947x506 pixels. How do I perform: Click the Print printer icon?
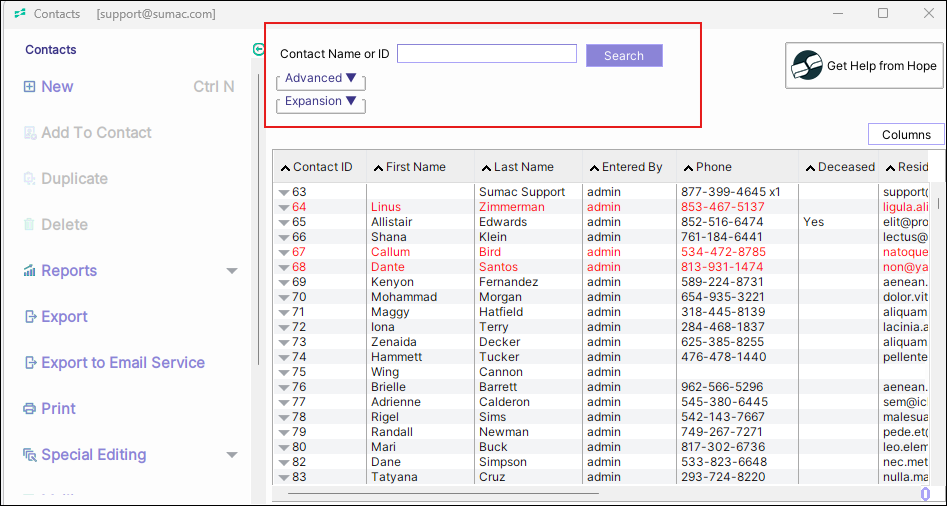(x=29, y=409)
